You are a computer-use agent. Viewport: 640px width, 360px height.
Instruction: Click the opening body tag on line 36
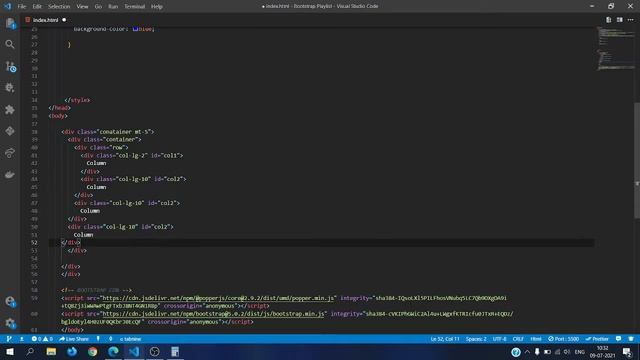58,116
